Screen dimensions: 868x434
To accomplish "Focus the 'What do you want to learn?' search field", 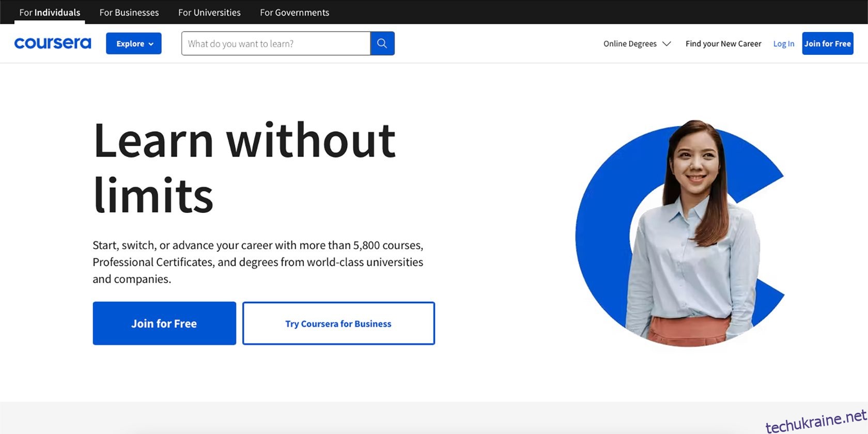I will coord(276,43).
